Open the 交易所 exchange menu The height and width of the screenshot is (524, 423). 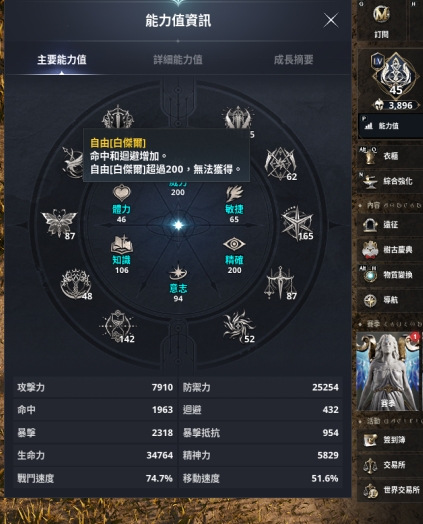(x=390, y=465)
